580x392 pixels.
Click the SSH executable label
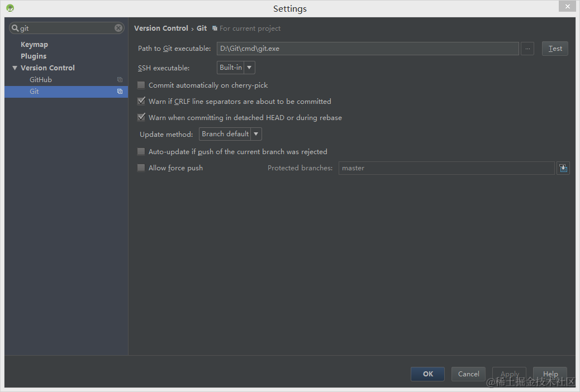click(x=164, y=68)
